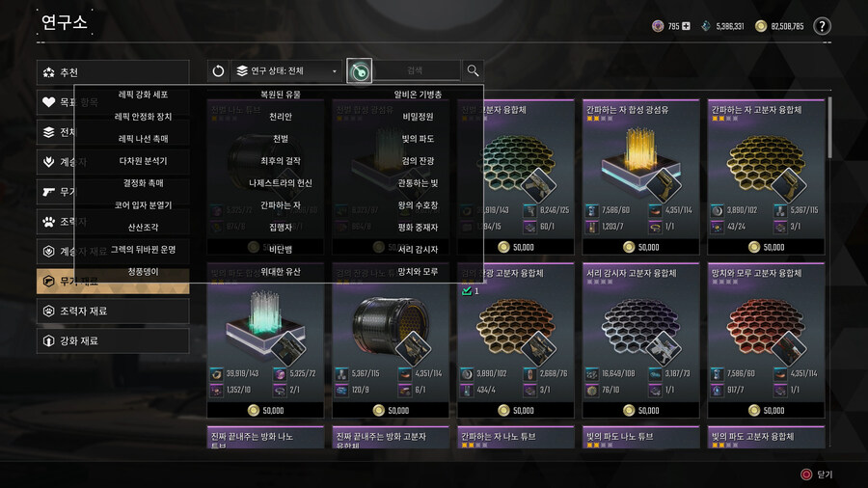Open the 연구 상태: 전체 dropdown
The width and height of the screenshot is (868, 488).
point(286,70)
